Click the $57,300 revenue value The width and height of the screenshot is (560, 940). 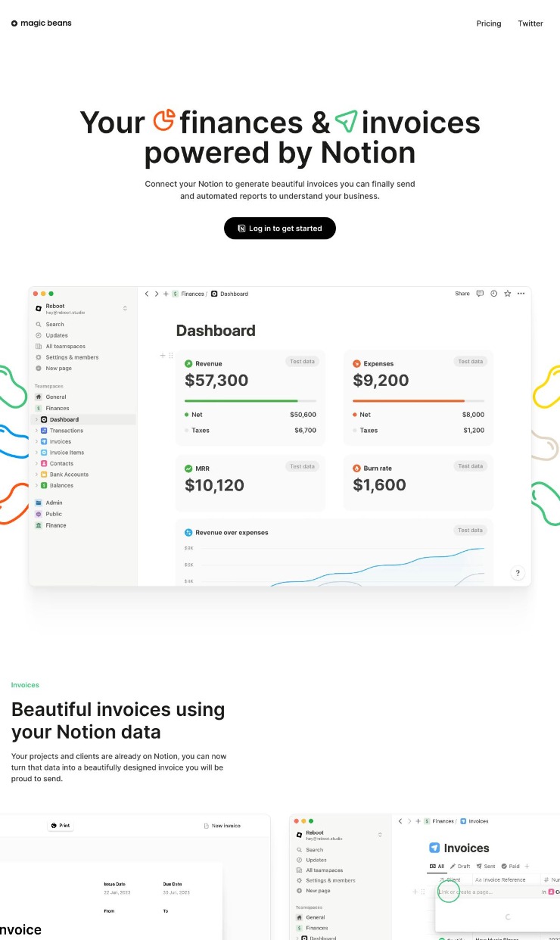[x=216, y=380]
